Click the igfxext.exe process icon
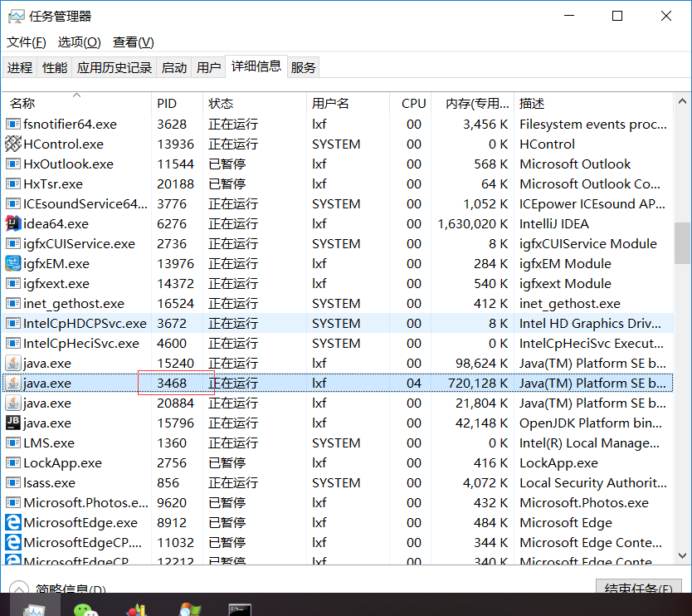The image size is (692, 616). point(13,283)
